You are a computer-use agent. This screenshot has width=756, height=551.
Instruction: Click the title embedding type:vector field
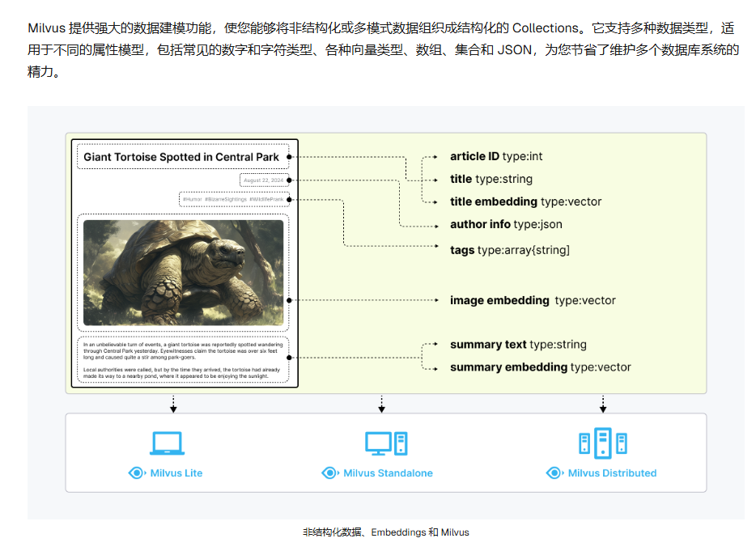click(x=526, y=201)
